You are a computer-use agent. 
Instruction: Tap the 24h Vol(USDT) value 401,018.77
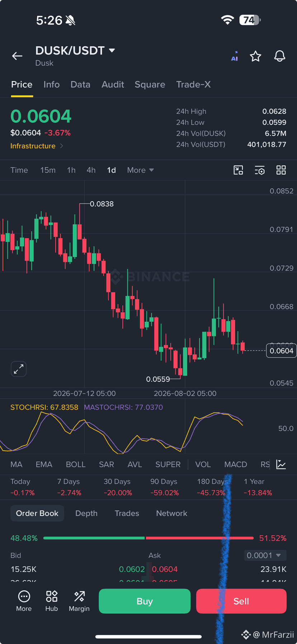click(267, 145)
